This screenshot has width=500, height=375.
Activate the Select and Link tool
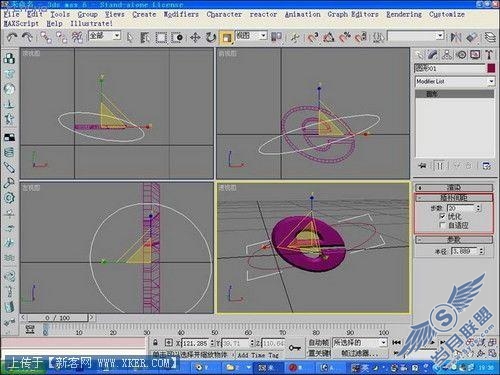coord(46,37)
